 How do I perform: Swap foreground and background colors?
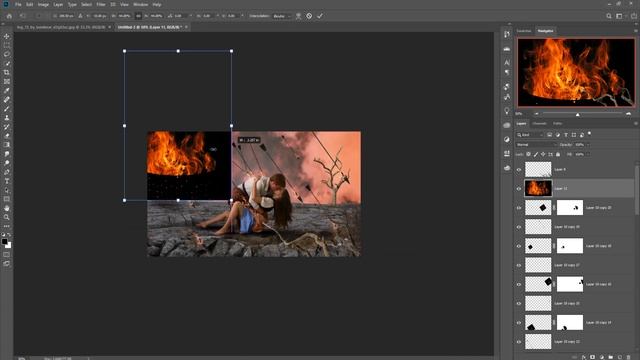(9, 235)
